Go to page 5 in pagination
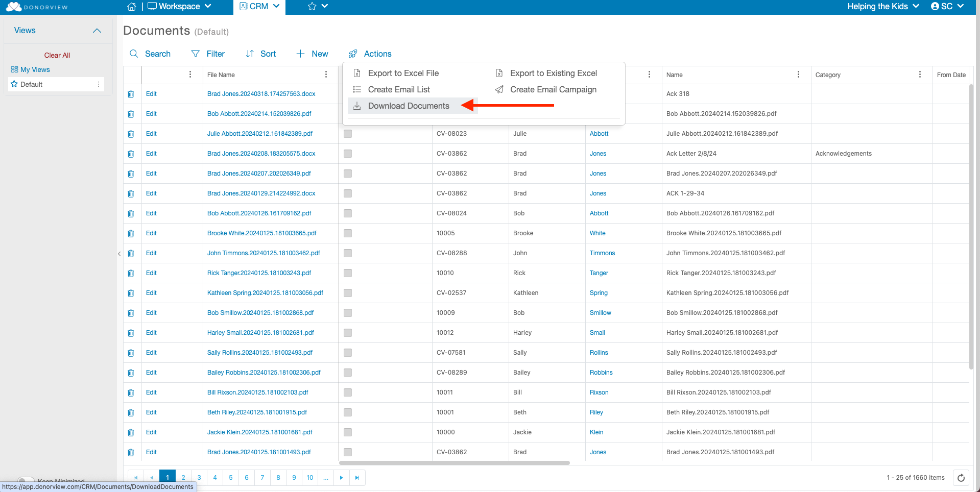980x492 pixels. click(231, 478)
